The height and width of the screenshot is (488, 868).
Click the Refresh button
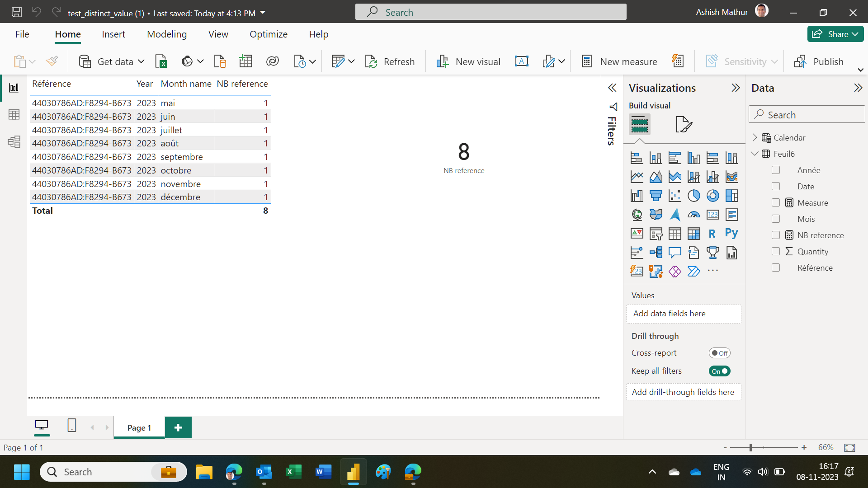pos(390,61)
